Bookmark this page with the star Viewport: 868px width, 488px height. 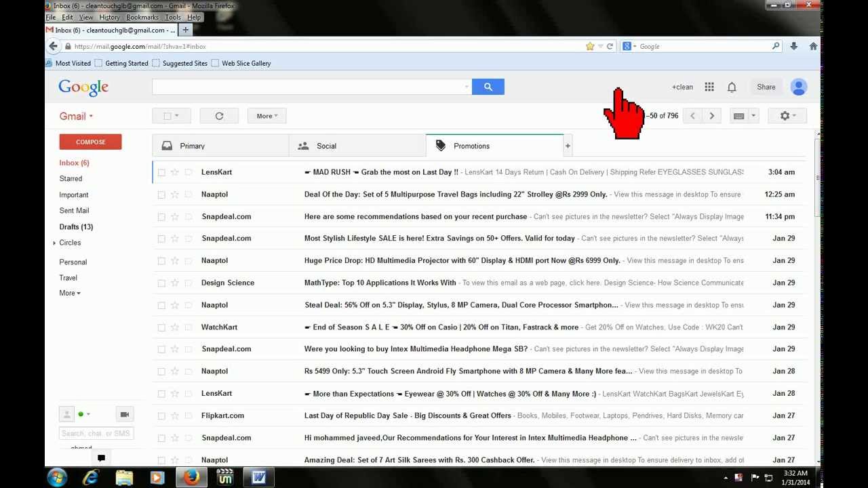click(590, 46)
